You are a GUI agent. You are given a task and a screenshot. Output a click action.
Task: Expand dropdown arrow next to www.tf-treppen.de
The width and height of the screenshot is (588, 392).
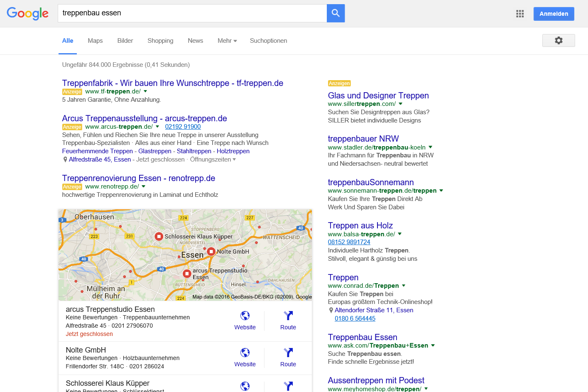145,91
